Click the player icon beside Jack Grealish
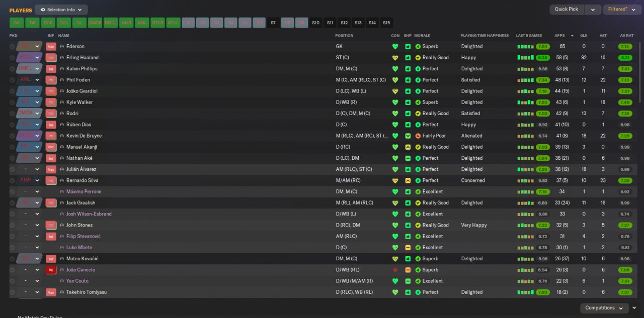 62,203
